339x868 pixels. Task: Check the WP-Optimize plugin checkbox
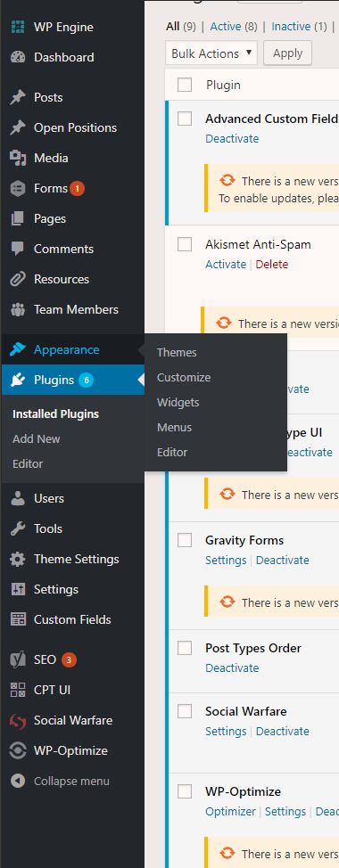pos(185,791)
